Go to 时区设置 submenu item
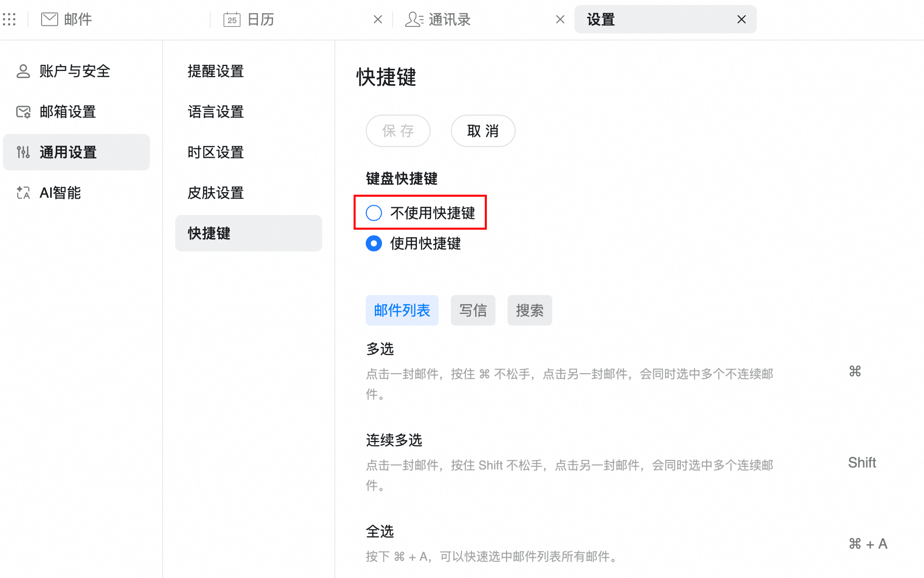Screen dimensions: 924x578 [x=216, y=152]
